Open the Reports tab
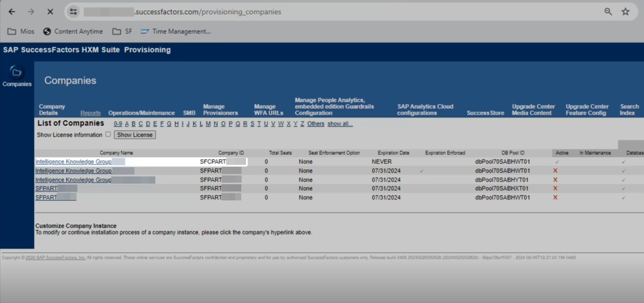This screenshot has height=303, width=644. (x=90, y=113)
